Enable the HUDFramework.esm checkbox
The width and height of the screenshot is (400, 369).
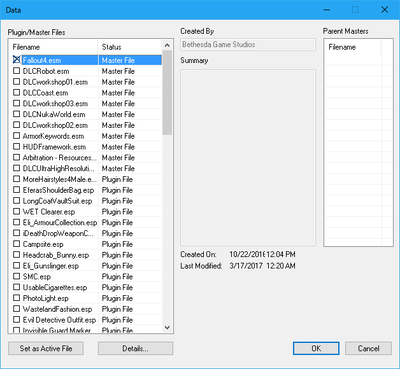click(16, 146)
